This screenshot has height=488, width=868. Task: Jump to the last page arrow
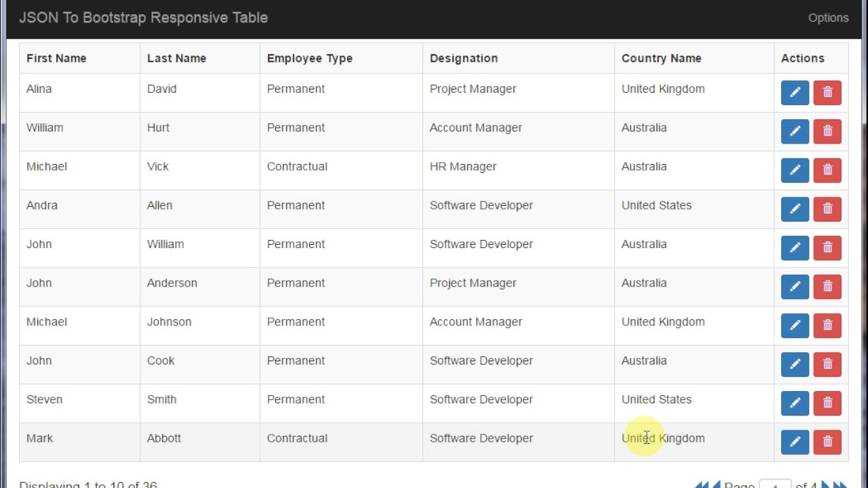point(841,485)
